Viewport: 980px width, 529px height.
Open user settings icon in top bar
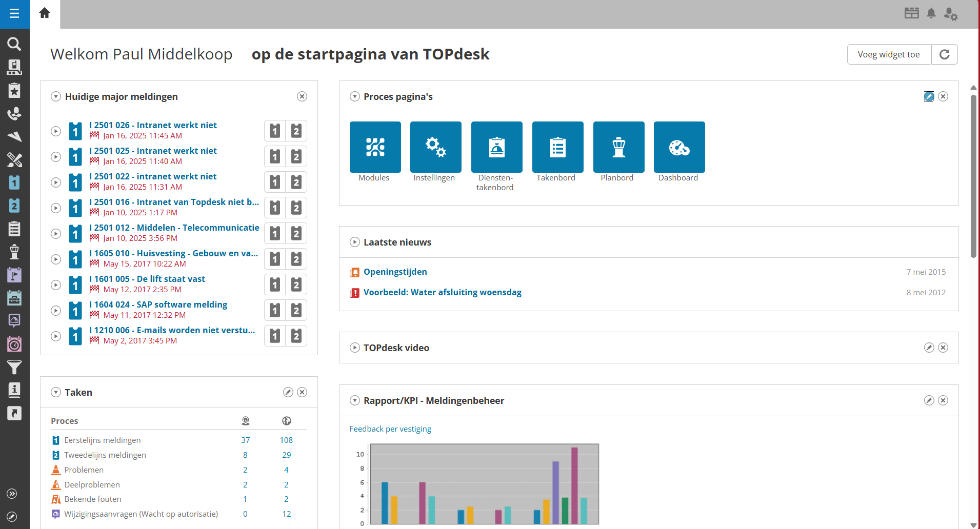click(x=950, y=14)
